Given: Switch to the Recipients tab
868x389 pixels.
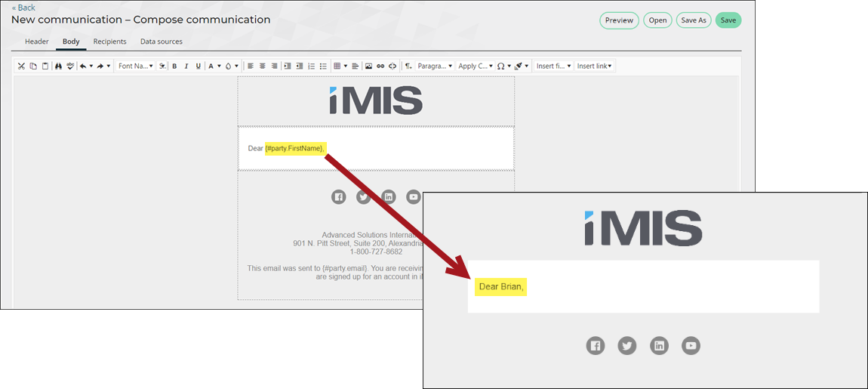Looking at the screenshot, I should pyautogui.click(x=109, y=42).
